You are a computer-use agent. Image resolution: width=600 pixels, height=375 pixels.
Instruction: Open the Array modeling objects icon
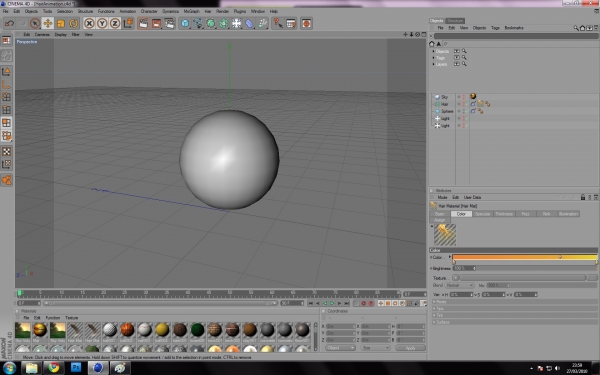pos(224,23)
